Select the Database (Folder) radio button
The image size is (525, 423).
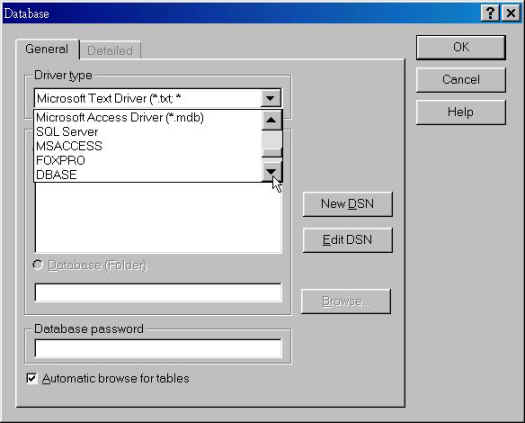point(38,265)
